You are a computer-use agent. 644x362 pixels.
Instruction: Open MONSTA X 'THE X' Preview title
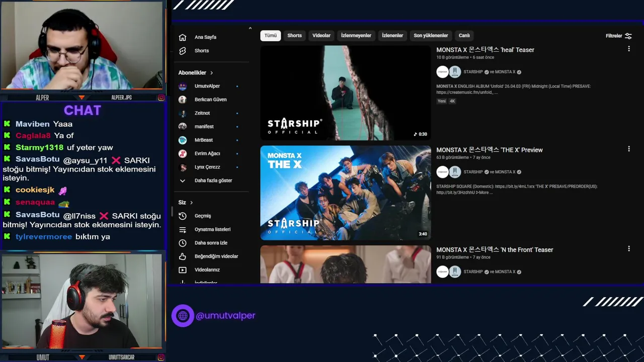[x=490, y=150]
